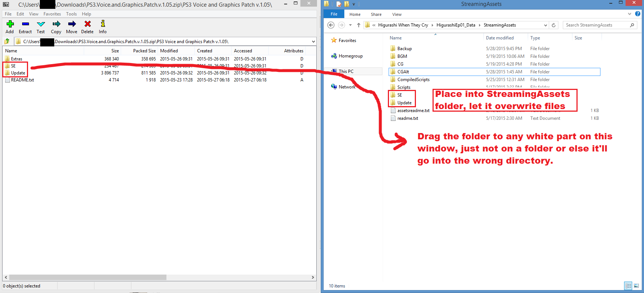Click the Add icon in 7-Zip toolbar

pyautogui.click(x=10, y=24)
